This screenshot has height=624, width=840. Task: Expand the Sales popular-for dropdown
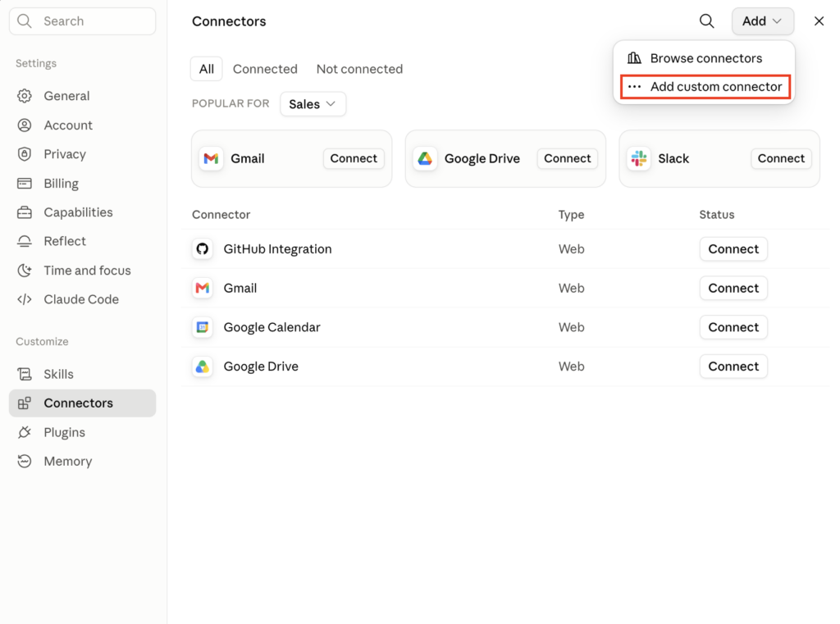(x=313, y=104)
